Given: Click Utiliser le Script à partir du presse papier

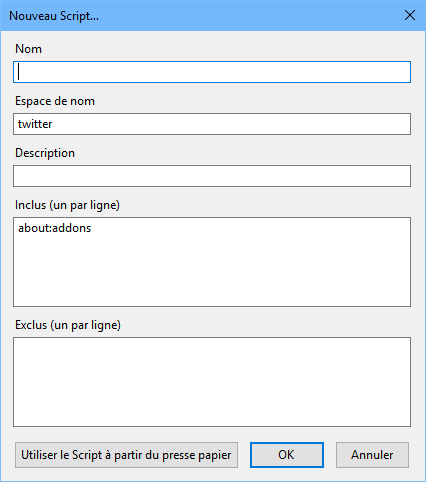Looking at the screenshot, I should 126,455.
